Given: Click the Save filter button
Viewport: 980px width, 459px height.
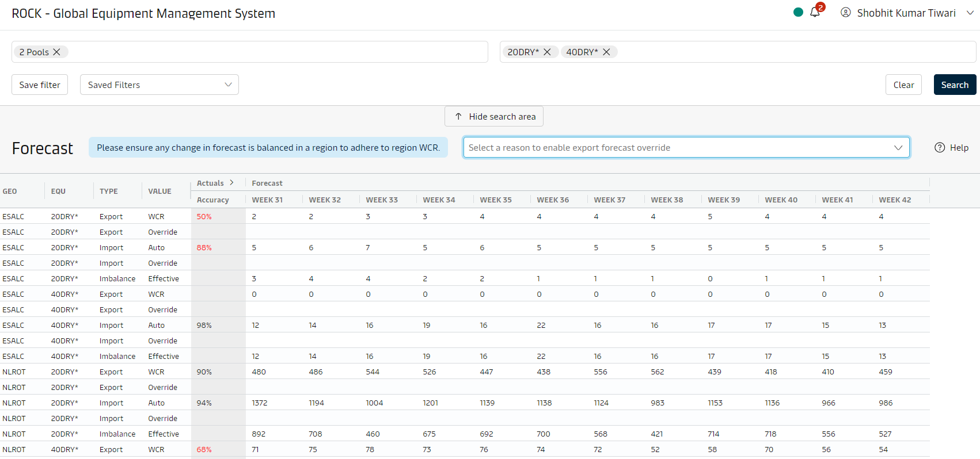Looking at the screenshot, I should pyautogui.click(x=40, y=85).
